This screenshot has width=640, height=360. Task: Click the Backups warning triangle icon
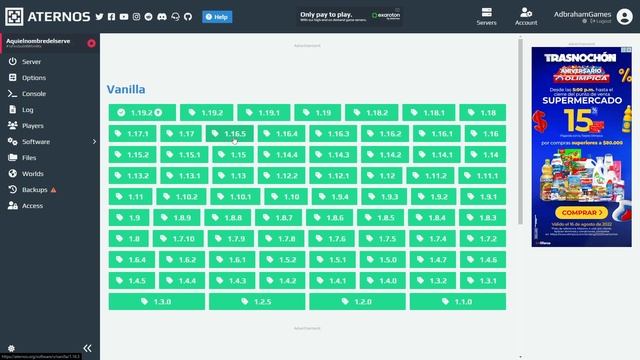point(53,190)
